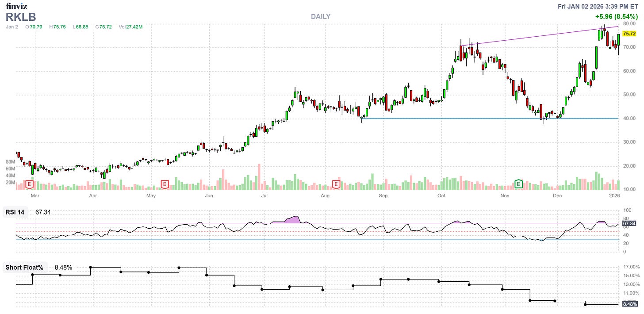The width and height of the screenshot is (644, 314).
Task: Click the +5.96 (8.54%) change value
Action: pyautogui.click(x=616, y=17)
